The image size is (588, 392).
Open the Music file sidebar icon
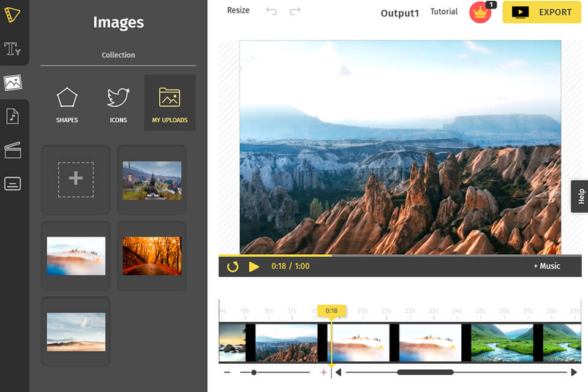pyautogui.click(x=12, y=116)
